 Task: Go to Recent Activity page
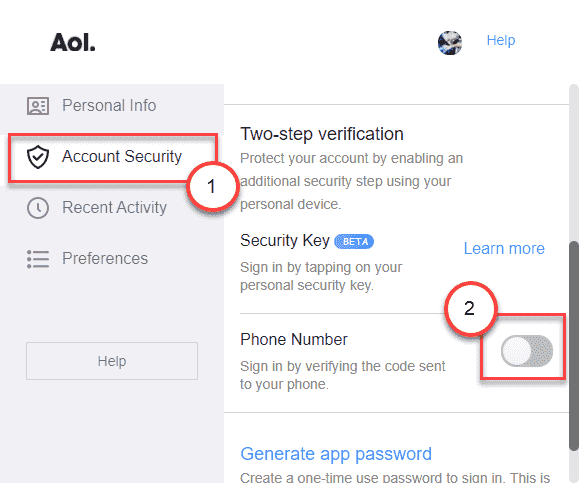pyautogui.click(x=112, y=208)
